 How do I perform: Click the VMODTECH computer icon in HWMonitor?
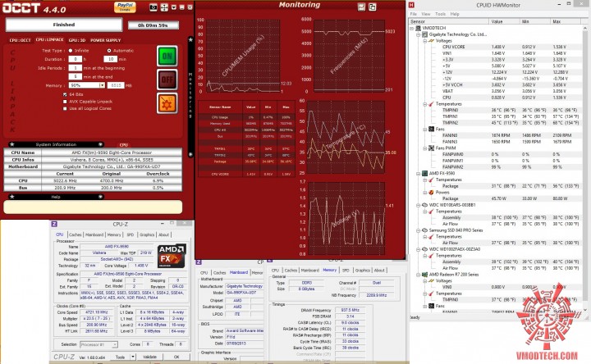418,28
